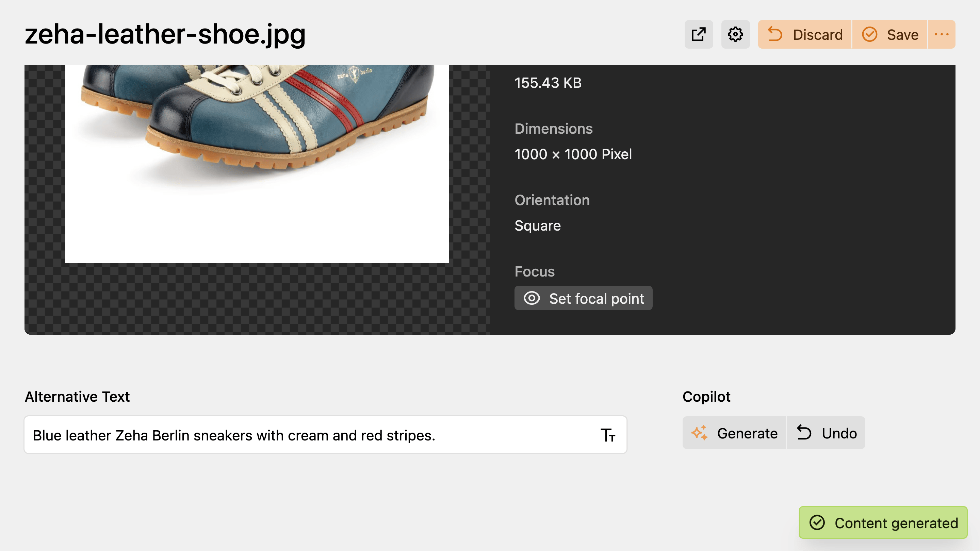Generate alternative text with Copilot

click(734, 433)
